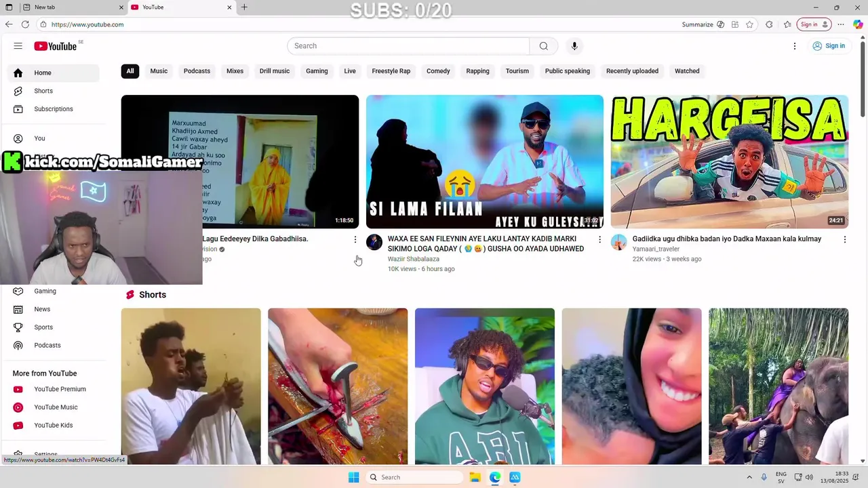The image size is (868, 488).
Task: Open Windows Start button
Action: point(353,477)
